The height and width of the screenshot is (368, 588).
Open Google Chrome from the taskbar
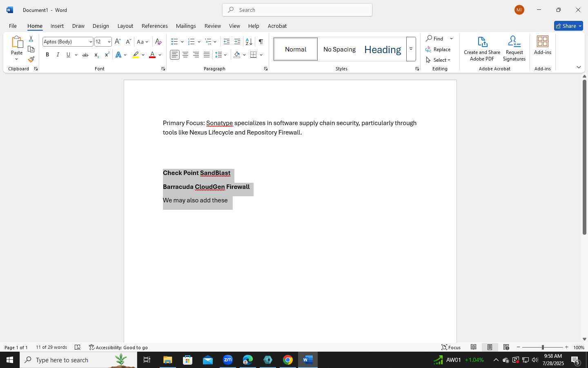pos(288,360)
